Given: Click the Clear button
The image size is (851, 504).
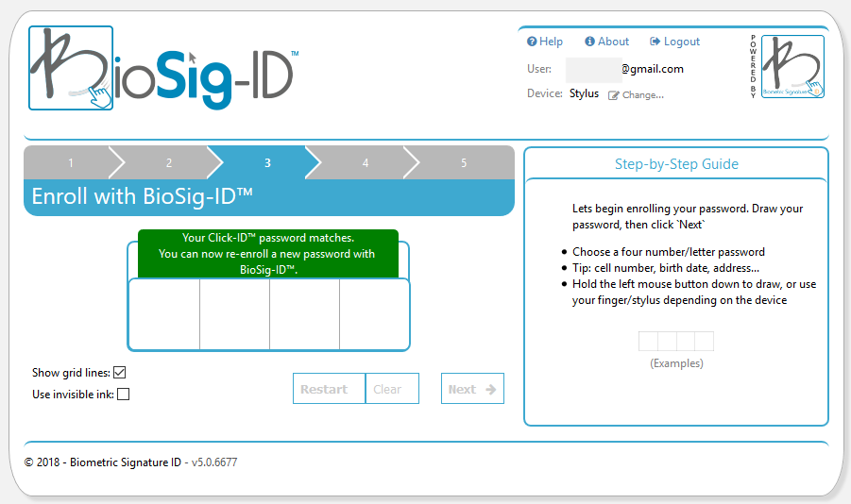Looking at the screenshot, I should 392,389.
